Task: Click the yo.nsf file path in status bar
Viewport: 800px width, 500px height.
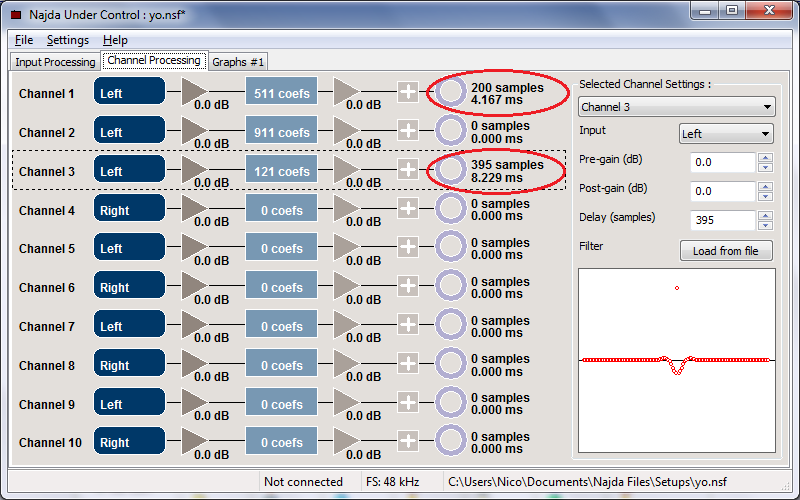Action: pyautogui.click(x=587, y=482)
